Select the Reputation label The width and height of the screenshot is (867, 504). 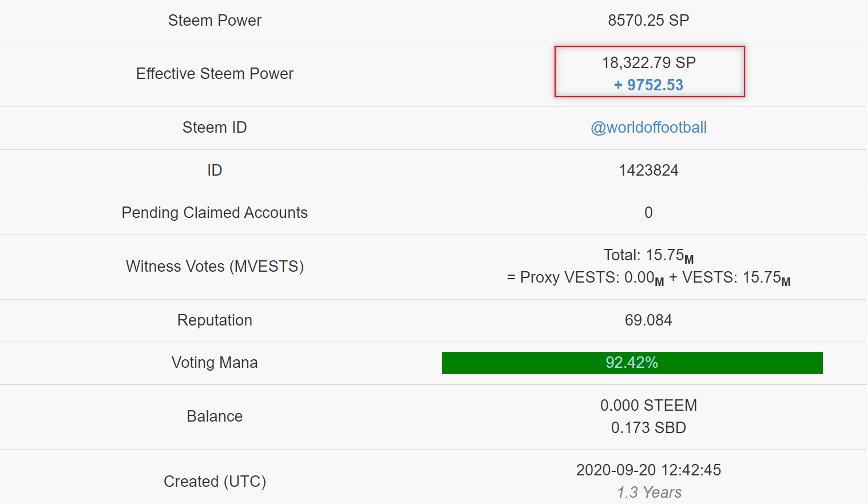point(215,320)
